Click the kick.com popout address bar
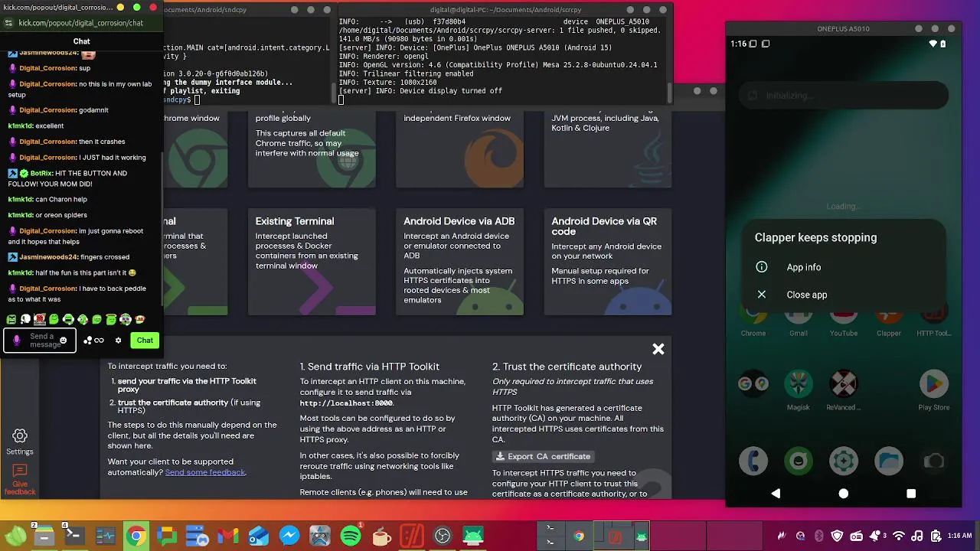Viewport: 980px width, 551px height. pyautogui.click(x=80, y=23)
